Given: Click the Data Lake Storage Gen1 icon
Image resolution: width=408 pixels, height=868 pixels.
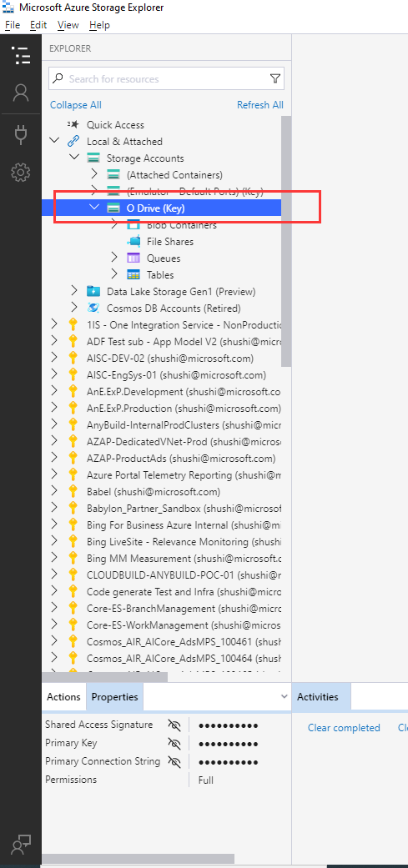Looking at the screenshot, I should pos(93,291).
